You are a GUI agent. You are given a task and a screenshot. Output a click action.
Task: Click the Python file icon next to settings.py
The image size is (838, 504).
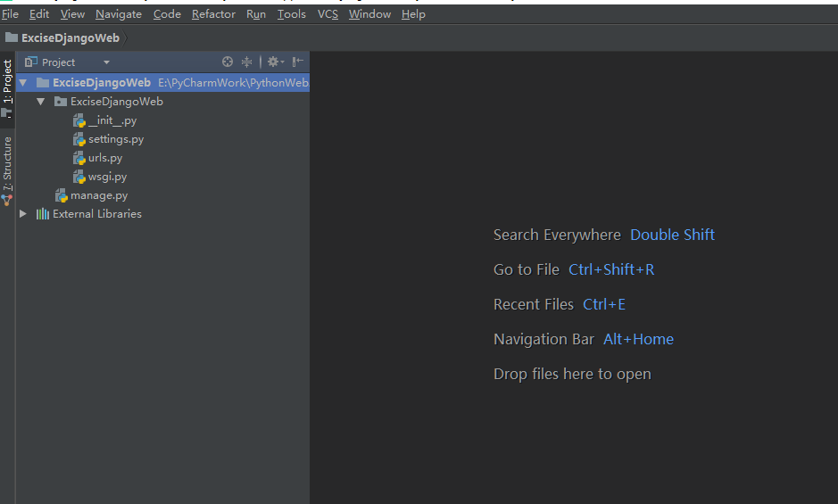pos(79,139)
